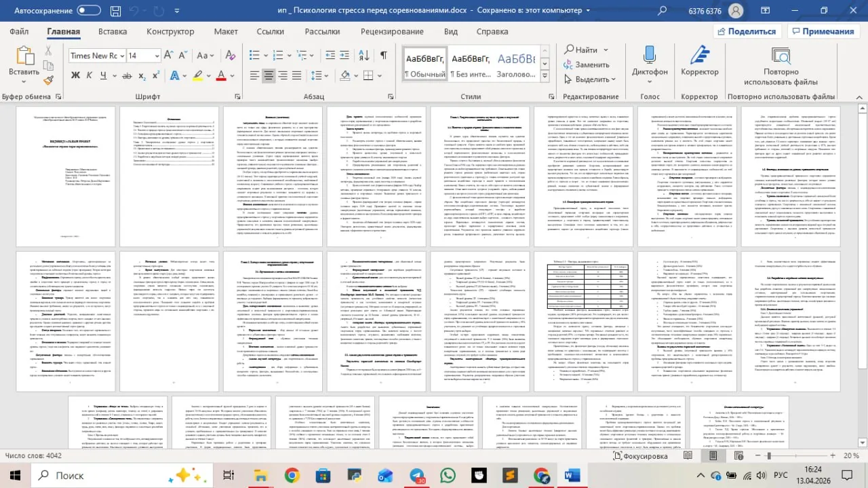This screenshot has height=488, width=868.
Task: Click the red font color swatch
Action: coord(220,75)
